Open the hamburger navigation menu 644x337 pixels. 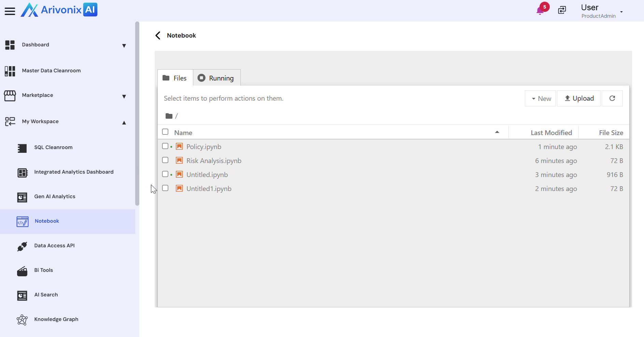click(x=10, y=11)
